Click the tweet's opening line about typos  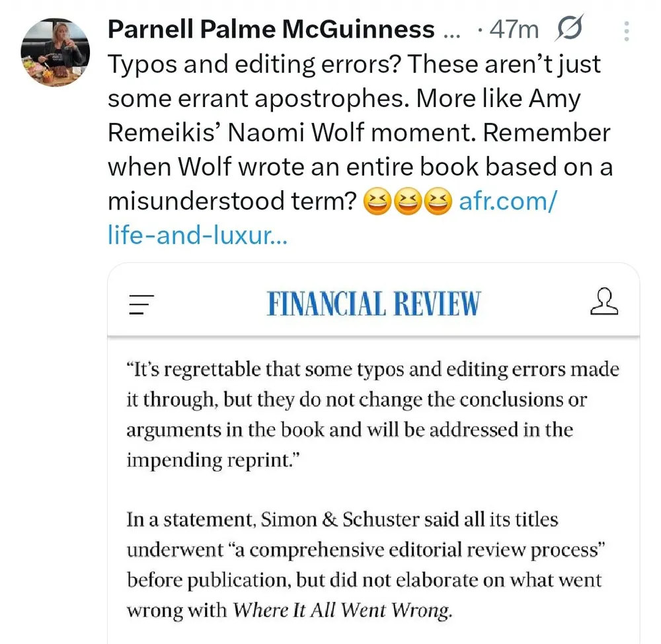pyautogui.click(x=354, y=65)
